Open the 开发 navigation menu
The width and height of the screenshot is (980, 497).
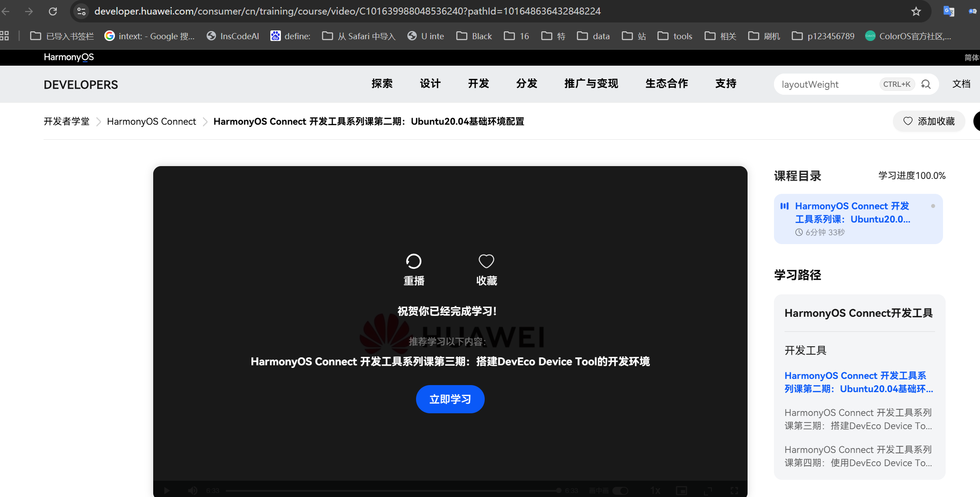[x=479, y=84]
